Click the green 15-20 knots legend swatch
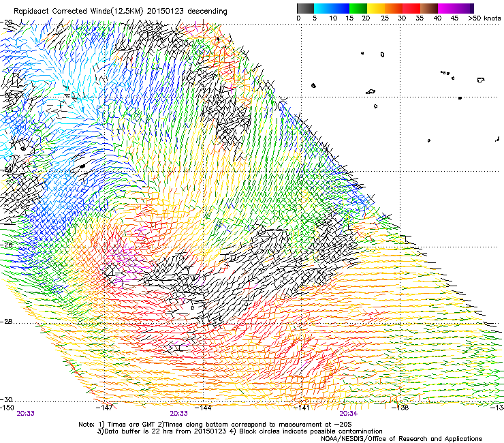Viewport: 504px width, 443px height. click(x=358, y=8)
